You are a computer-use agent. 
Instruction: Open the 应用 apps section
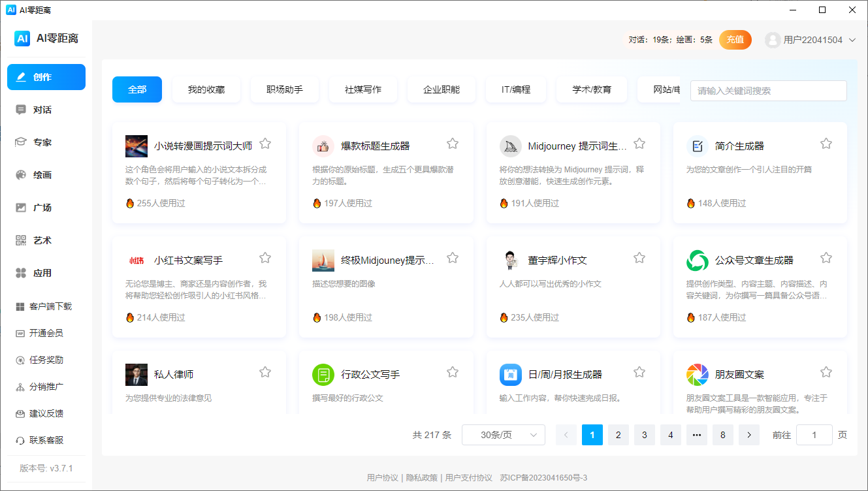pyautogui.click(x=46, y=273)
